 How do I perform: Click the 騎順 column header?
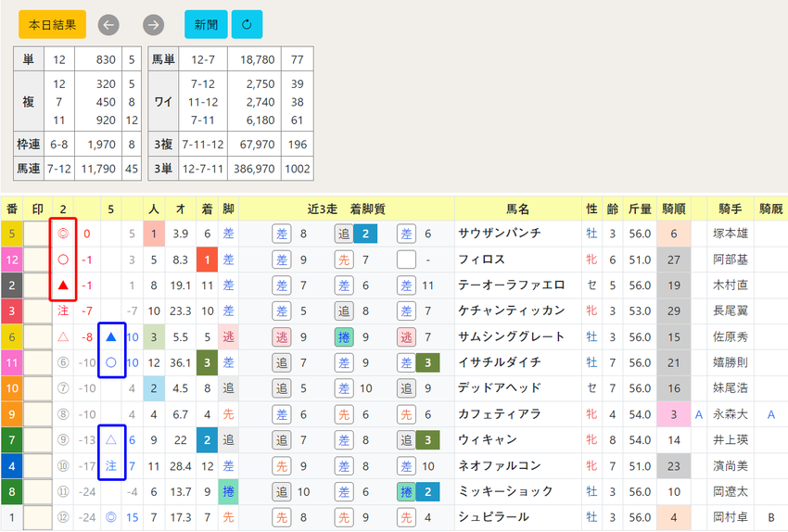674,209
